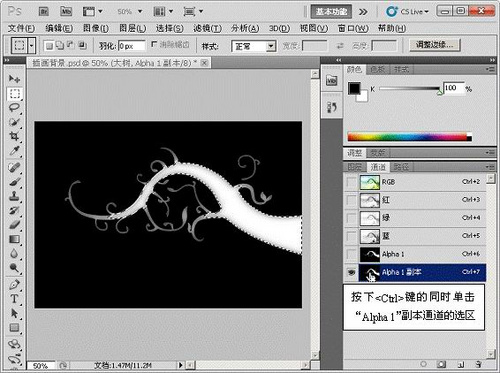This screenshot has height=373, width=500.
Task: Select the Blur tool
Action: click(x=14, y=254)
